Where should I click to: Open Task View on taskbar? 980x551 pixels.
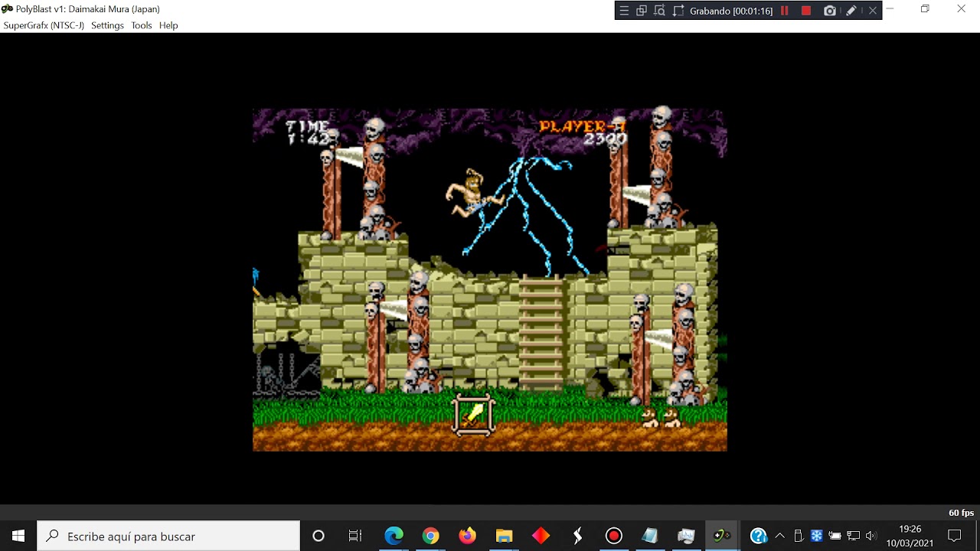(355, 536)
